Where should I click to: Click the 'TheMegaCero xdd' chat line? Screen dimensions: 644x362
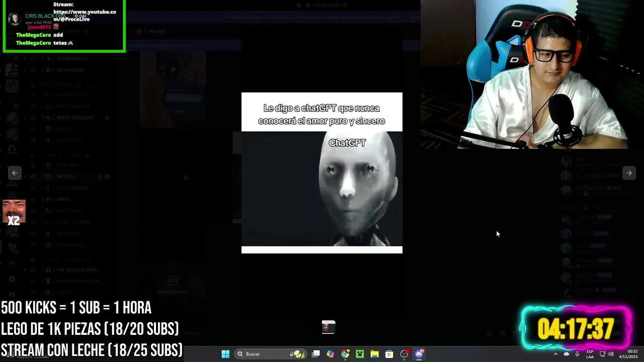click(40, 35)
